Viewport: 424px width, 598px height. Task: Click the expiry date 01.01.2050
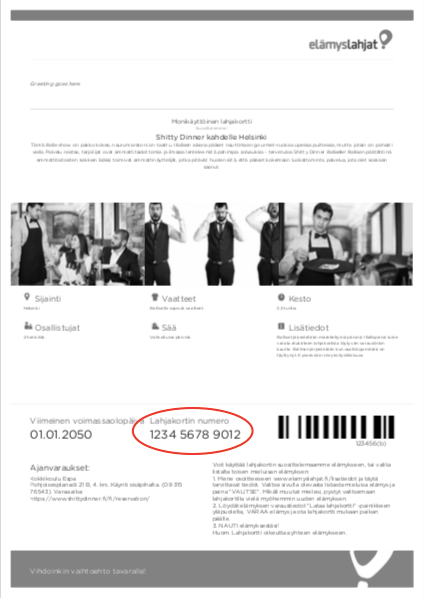click(61, 434)
